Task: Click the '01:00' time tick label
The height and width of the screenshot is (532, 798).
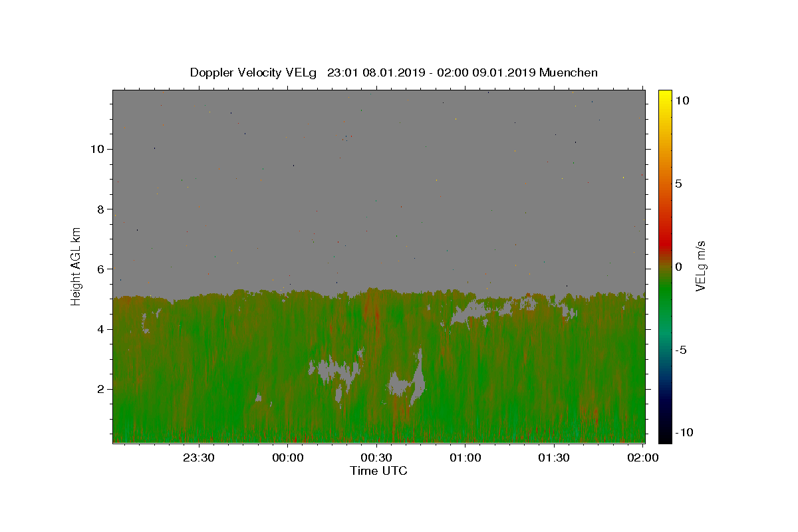Action: point(465,458)
